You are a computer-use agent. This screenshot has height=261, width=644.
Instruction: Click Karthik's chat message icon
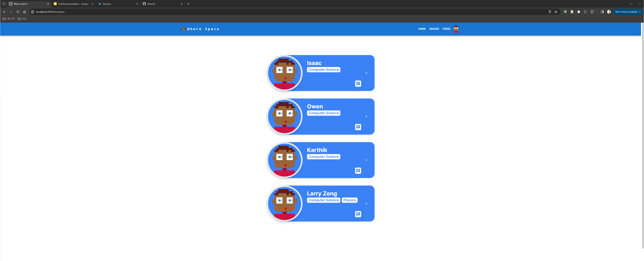click(358, 171)
